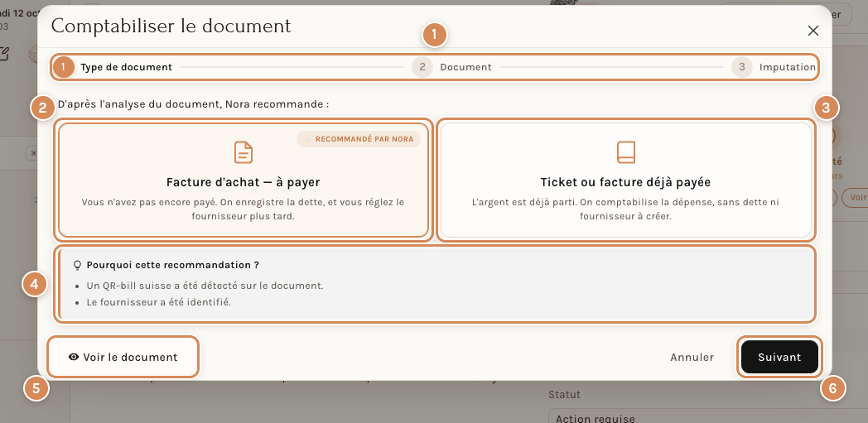Click the book icon on Ticket card
This screenshot has width=868, height=423.
[x=626, y=152]
